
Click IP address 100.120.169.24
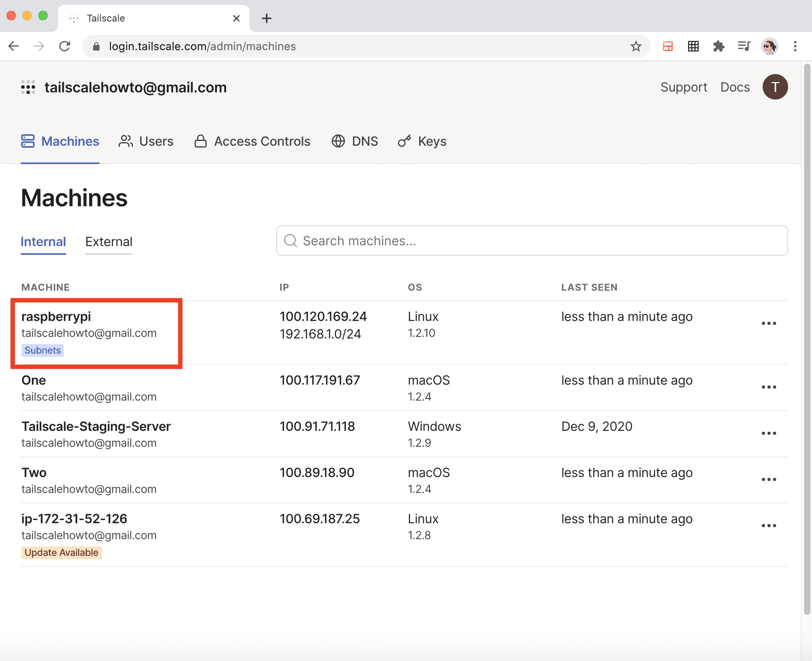pos(323,317)
